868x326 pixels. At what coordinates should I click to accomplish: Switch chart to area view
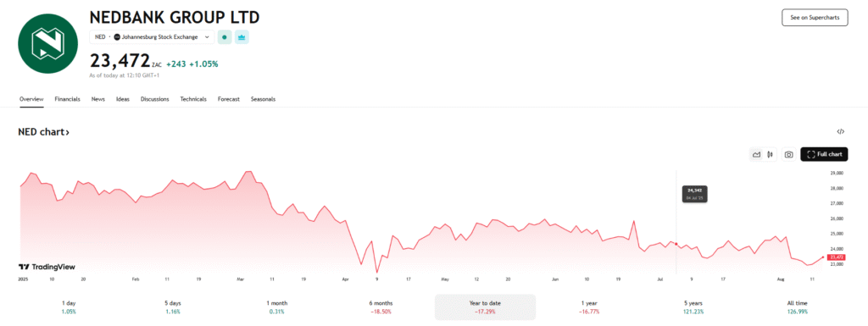pos(755,155)
